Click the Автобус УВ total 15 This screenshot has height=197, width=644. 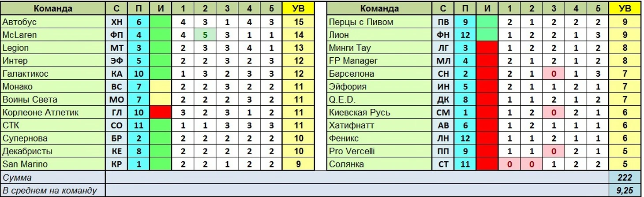point(299,22)
